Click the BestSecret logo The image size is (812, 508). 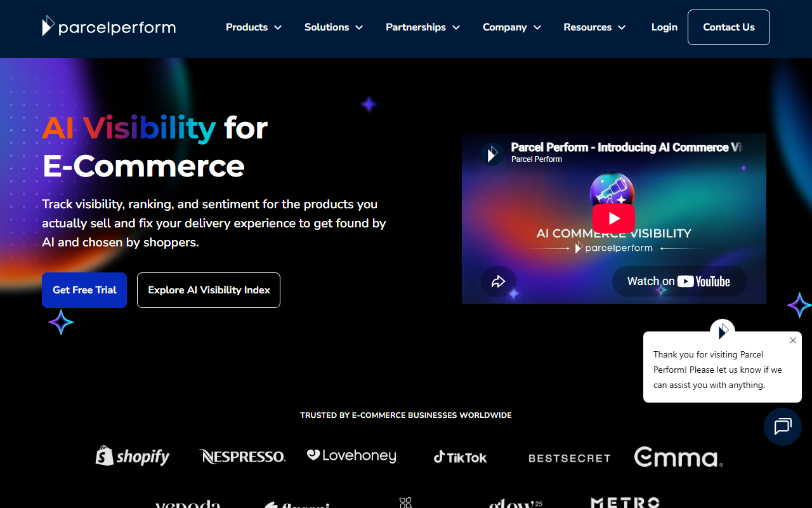(x=569, y=458)
